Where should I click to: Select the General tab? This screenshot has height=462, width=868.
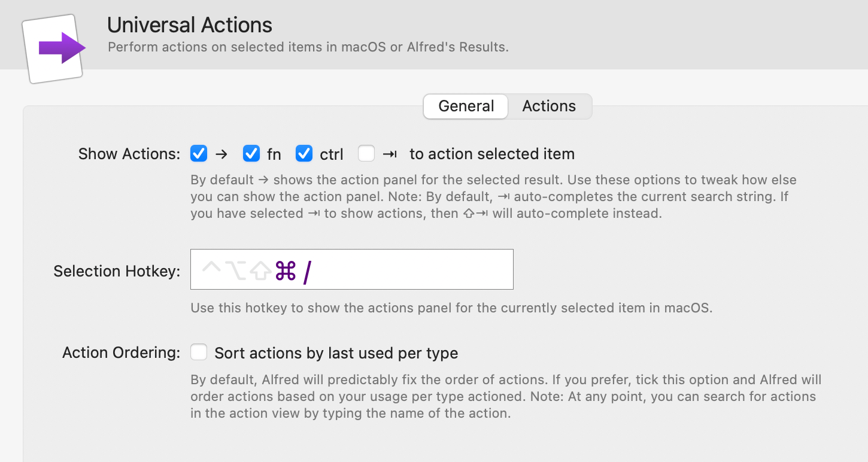tap(466, 106)
